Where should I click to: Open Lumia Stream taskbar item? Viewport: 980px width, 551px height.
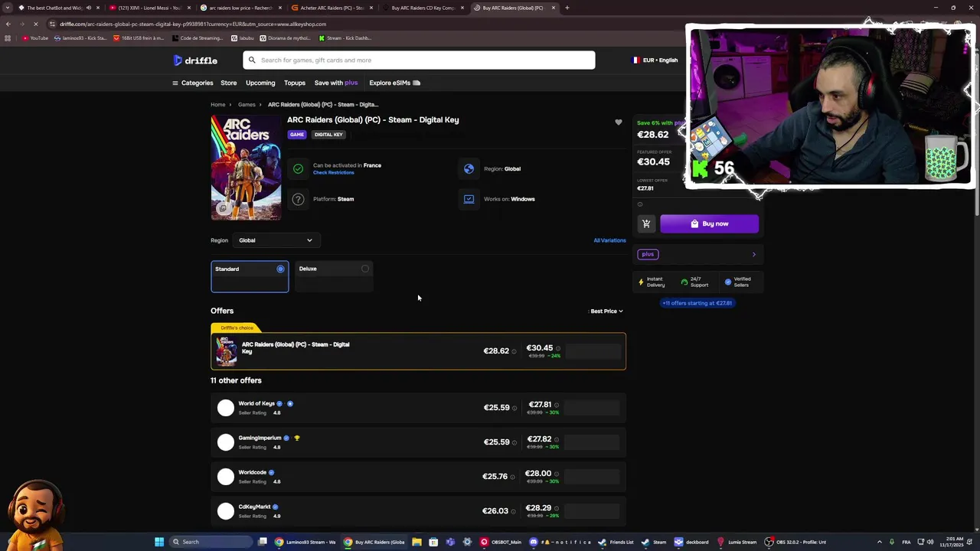[x=737, y=542]
